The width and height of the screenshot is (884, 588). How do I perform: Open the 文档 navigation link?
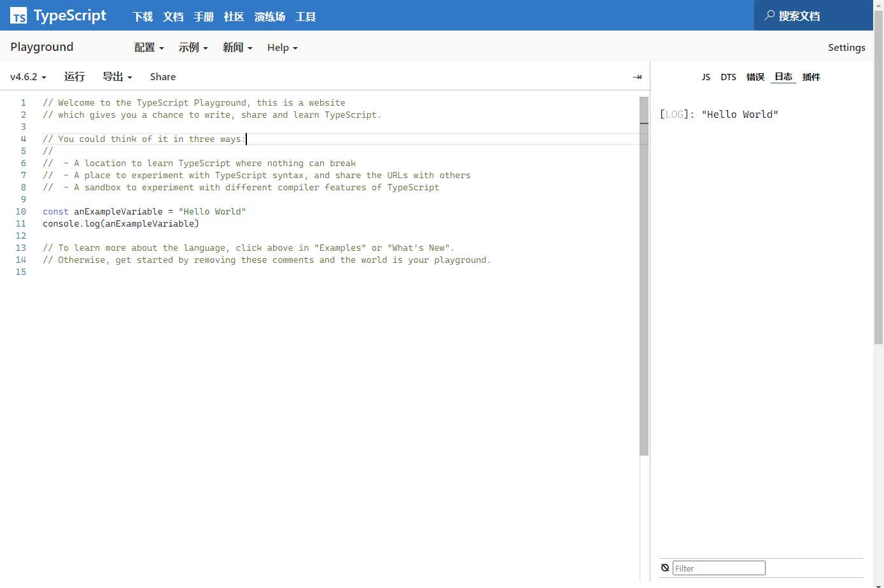point(173,17)
